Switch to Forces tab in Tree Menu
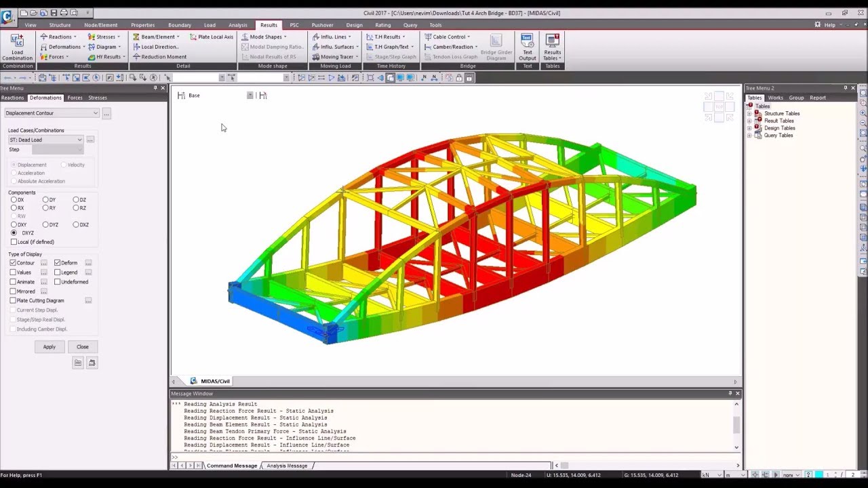 click(75, 98)
